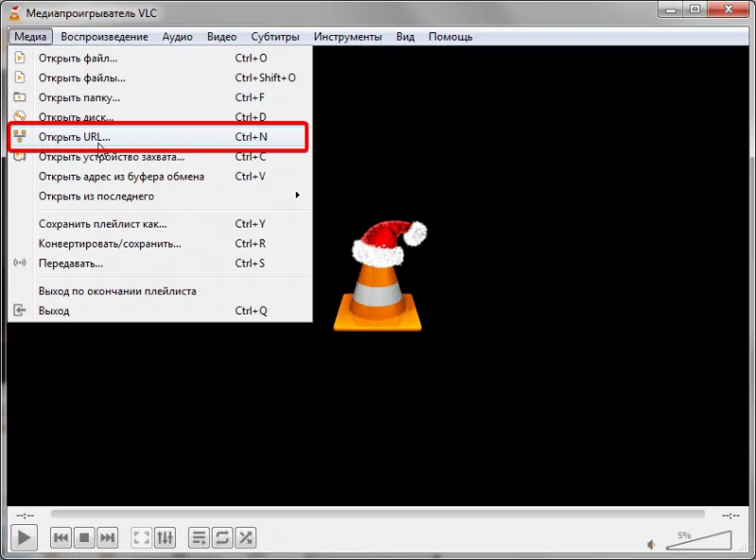This screenshot has width=756, height=560.
Task: Click the Santa-hat VLC cone logo
Action: pyautogui.click(x=381, y=276)
